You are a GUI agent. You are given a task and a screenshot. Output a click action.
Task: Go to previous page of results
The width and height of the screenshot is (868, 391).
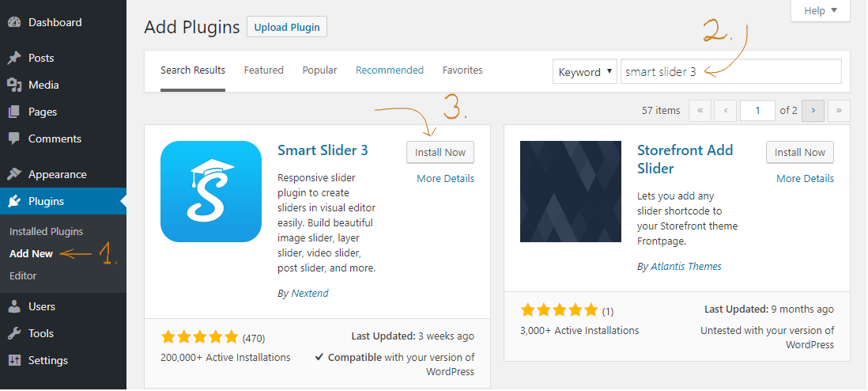pos(725,110)
